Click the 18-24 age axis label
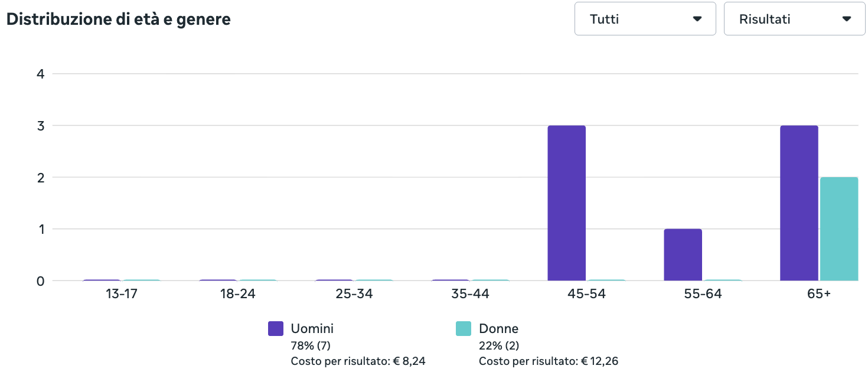Viewport: 868px width, 372px height. (237, 294)
